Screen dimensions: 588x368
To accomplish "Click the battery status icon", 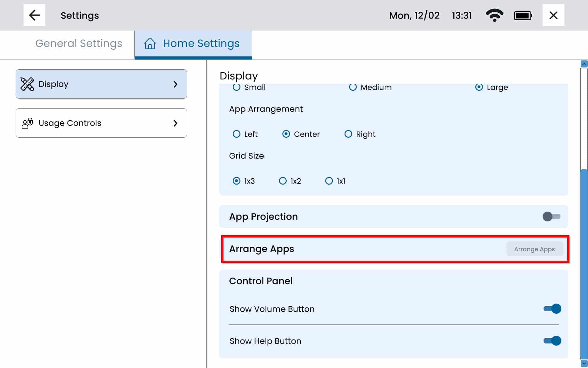I will tap(523, 16).
